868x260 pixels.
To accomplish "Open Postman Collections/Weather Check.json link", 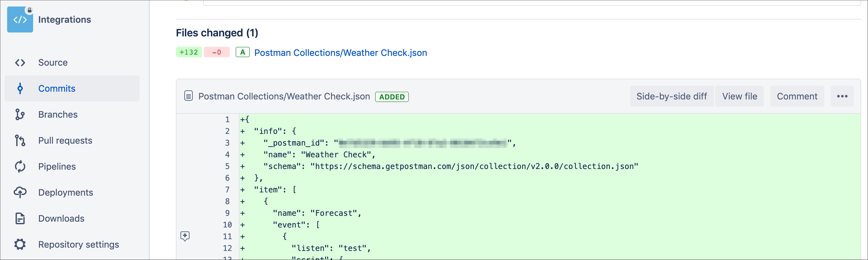I will tap(340, 53).
